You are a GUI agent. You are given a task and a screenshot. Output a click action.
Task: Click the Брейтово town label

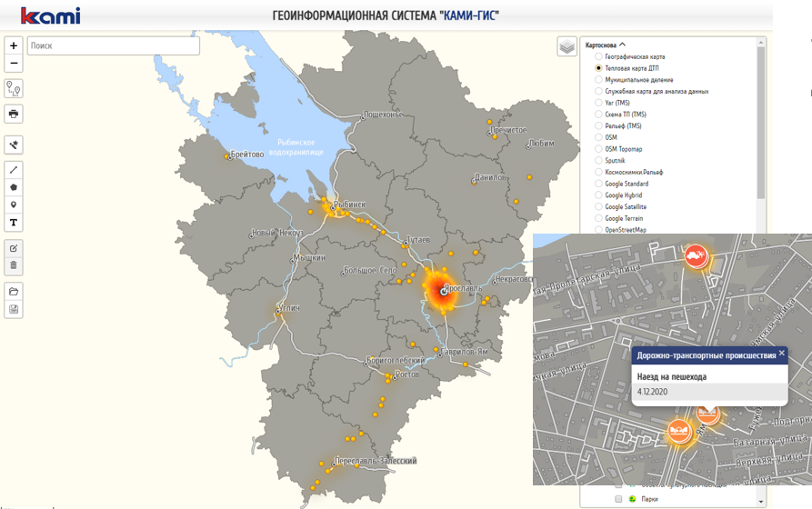coord(246,154)
